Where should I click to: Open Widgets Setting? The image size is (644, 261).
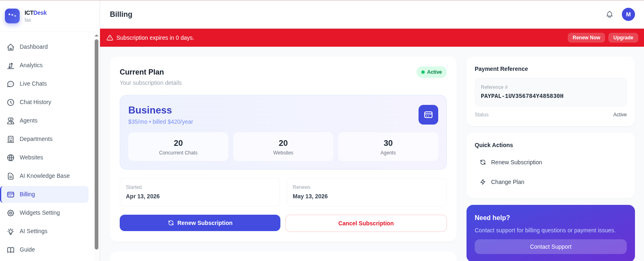coord(44,213)
